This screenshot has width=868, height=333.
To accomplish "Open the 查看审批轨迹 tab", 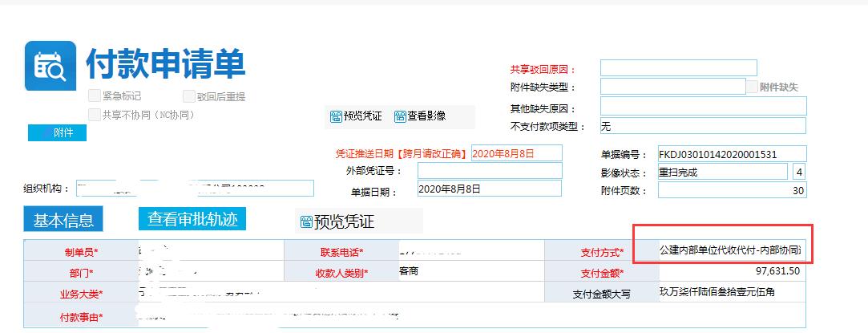I will (x=192, y=219).
